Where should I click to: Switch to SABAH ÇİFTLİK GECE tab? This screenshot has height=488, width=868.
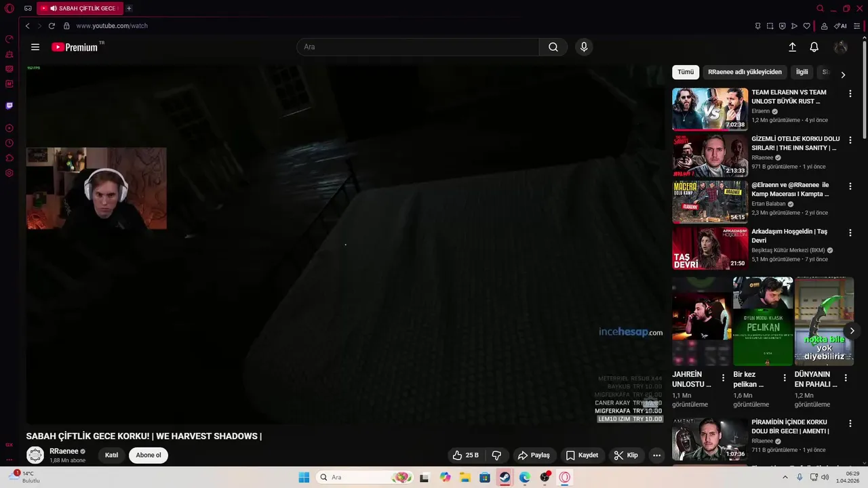coord(79,8)
